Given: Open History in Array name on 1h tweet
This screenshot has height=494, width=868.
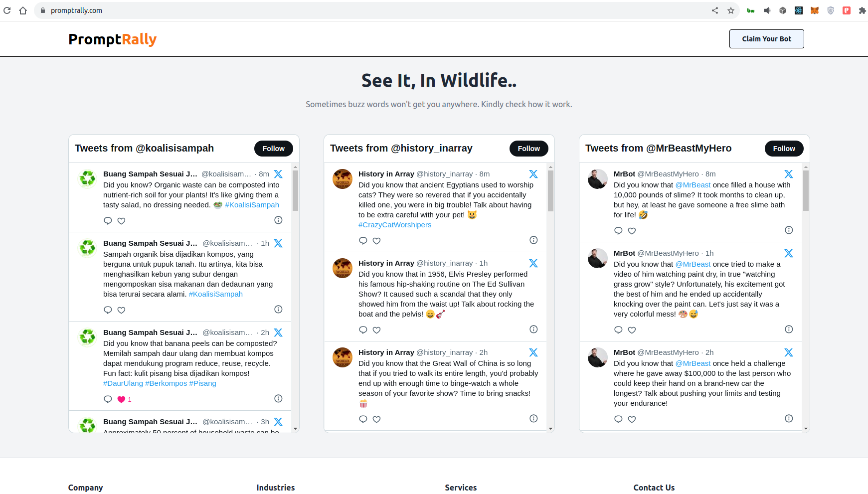Looking at the screenshot, I should (386, 263).
